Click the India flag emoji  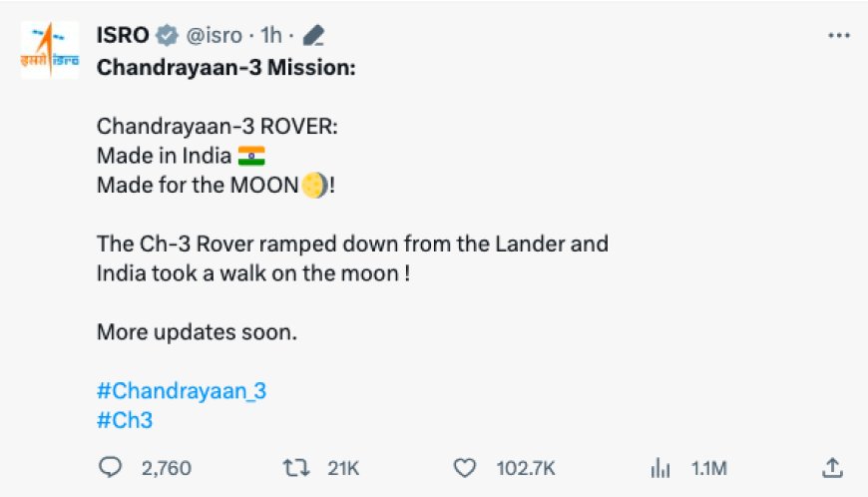pyautogui.click(x=251, y=156)
